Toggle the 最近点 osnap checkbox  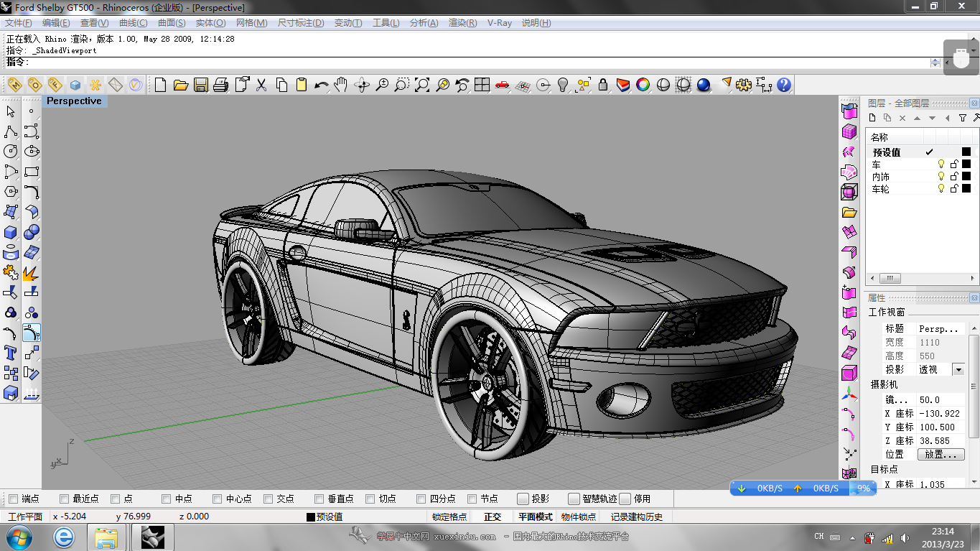click(x=64, y=499)
